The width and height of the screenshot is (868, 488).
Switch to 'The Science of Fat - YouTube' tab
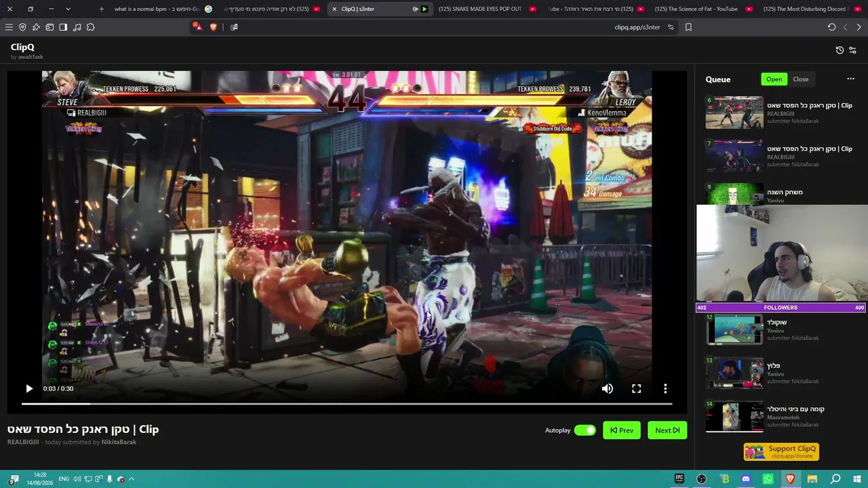click(702, 9)
